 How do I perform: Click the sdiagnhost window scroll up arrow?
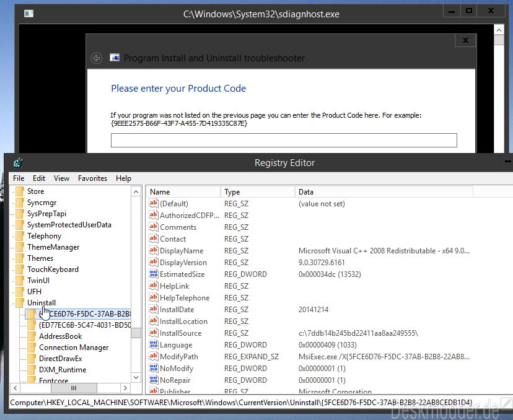pyautogui.click(x=499, y=30)
